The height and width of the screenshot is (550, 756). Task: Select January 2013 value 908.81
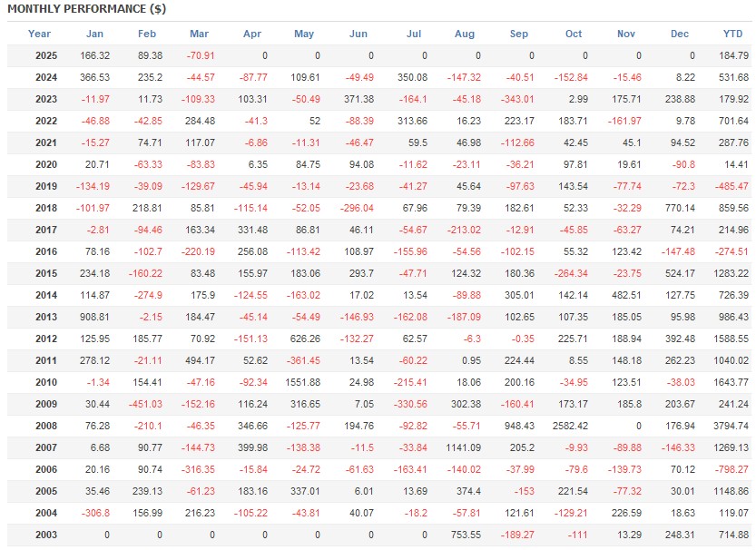pos(94,317)
